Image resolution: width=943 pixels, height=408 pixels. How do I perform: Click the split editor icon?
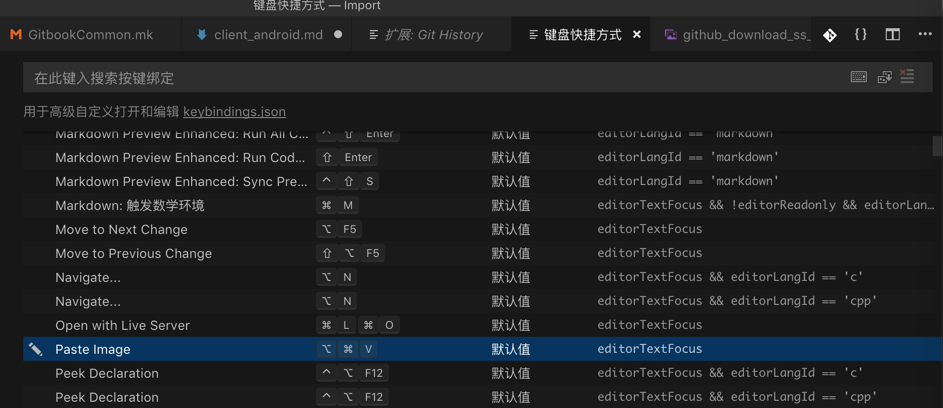point(893,35)
